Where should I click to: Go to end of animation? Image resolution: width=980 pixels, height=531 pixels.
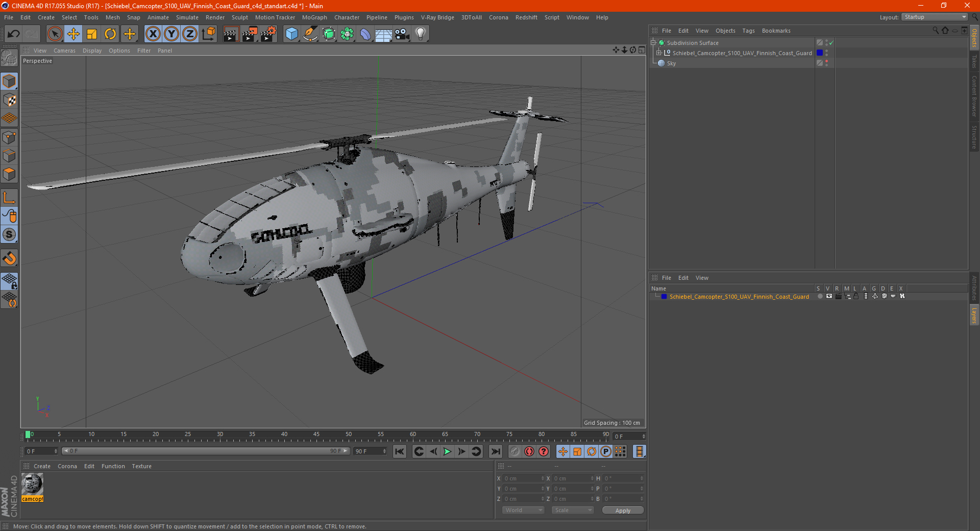[495, 451]
